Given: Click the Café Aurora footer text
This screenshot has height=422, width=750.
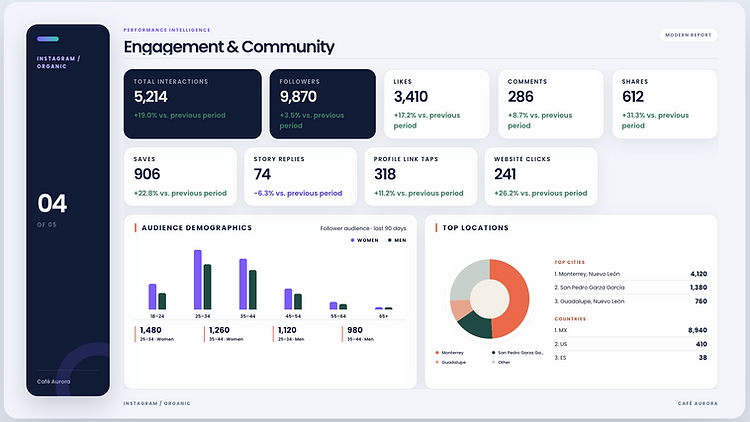Looking at the screenshot, I should [x=698, y=403].
